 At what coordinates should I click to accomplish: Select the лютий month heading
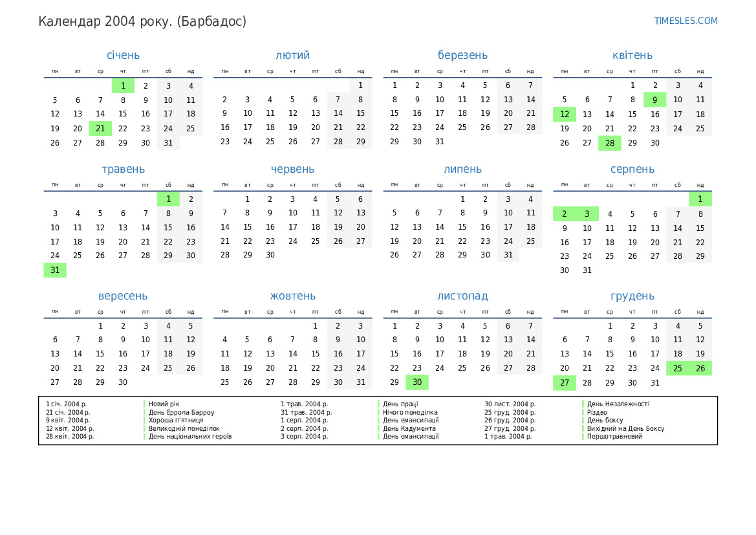[x=293, y=55]
